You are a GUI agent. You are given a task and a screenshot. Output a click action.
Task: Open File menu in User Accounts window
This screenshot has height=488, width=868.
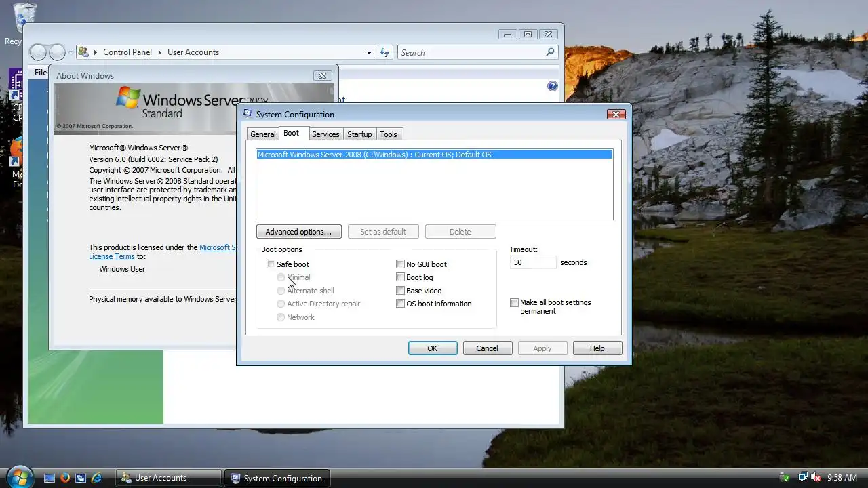coord(41,73)
